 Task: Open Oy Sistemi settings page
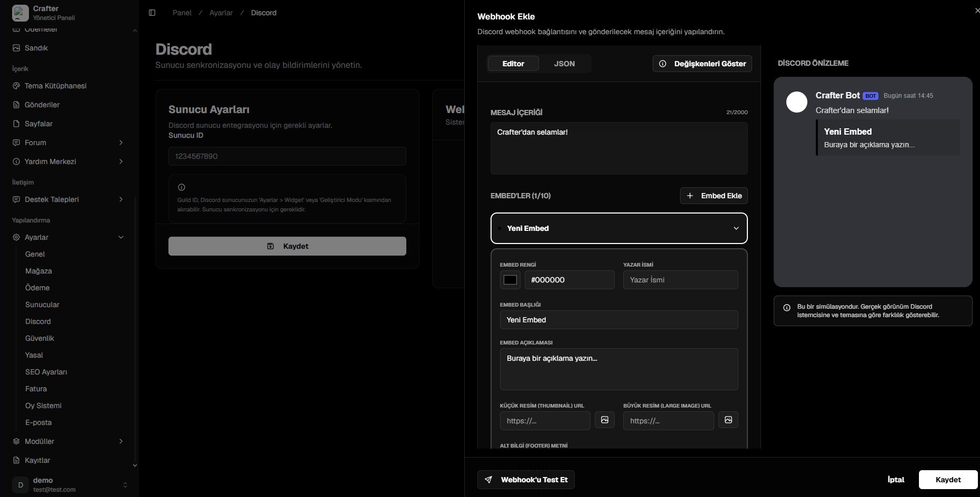[x=43, y=405]
